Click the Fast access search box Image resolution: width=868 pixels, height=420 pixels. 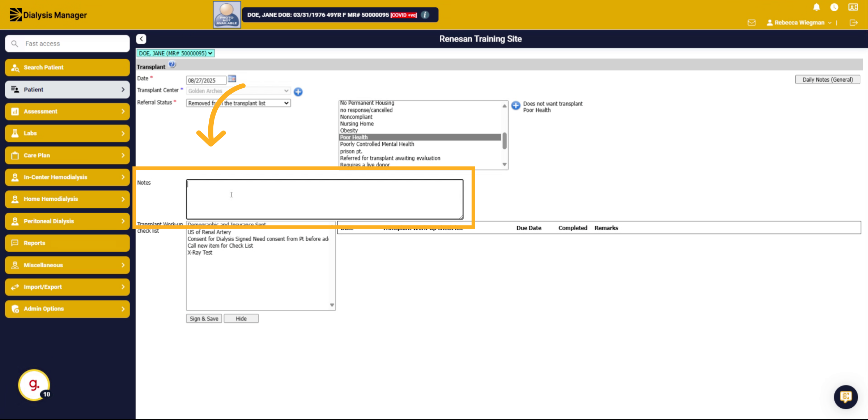[x=68, y=43]
